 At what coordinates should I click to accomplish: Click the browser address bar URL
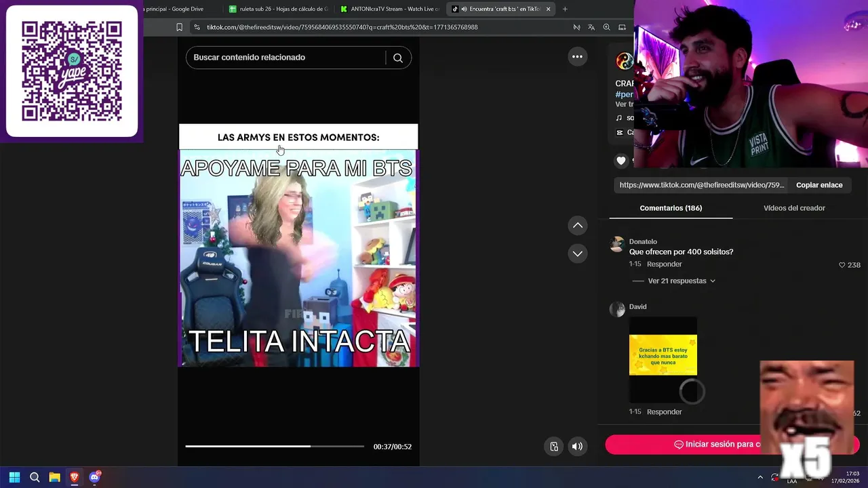[x=342, y=27]
